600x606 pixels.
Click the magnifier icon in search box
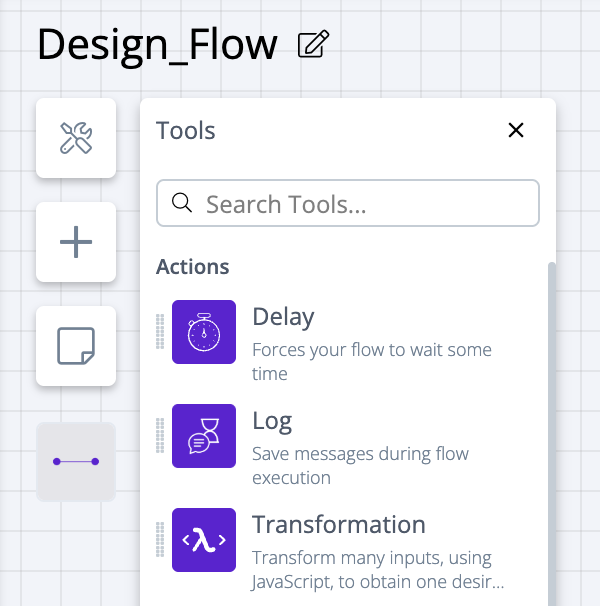182,203
